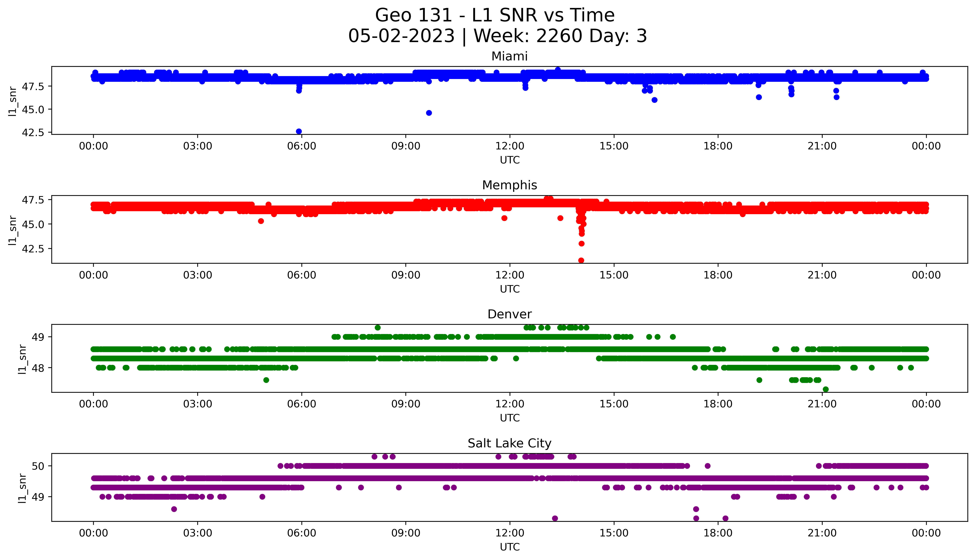Click the '48' y-tick on the Denver plot
Viewport: 975px width, 560px height.
(38, 368)
